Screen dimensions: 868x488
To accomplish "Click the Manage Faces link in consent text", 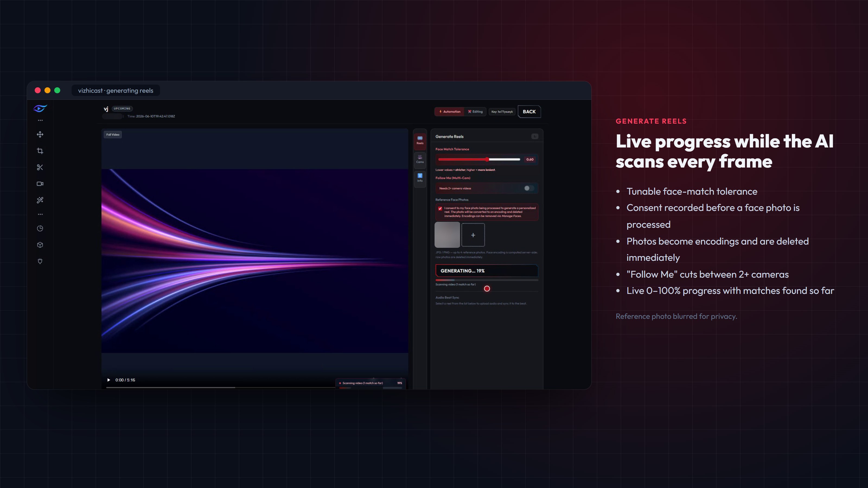I will point(512,216).
